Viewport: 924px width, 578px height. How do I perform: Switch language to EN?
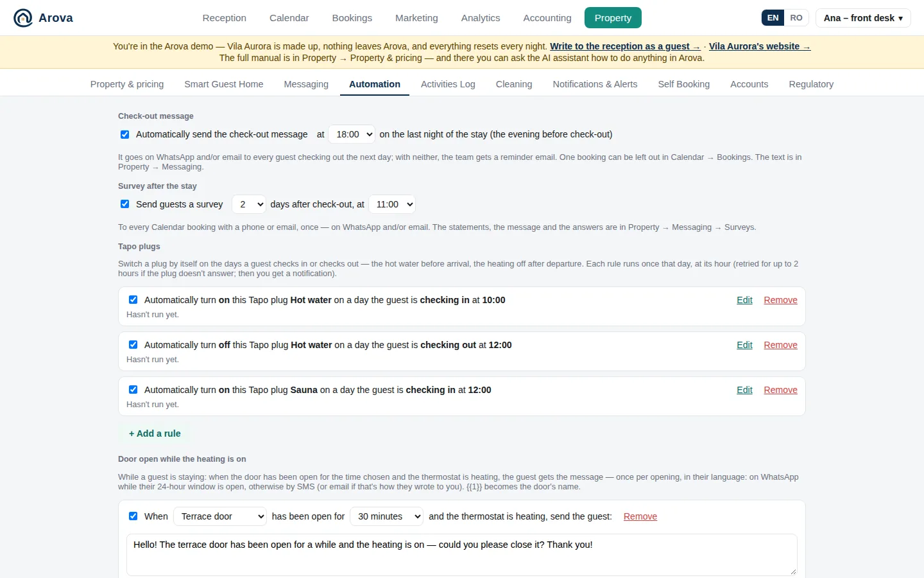click(773, 18)
